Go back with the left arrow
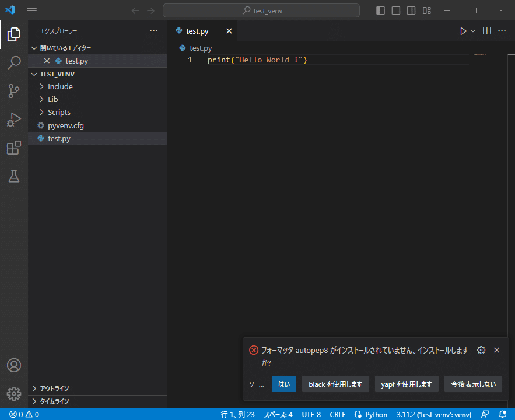 pos(135,11)
